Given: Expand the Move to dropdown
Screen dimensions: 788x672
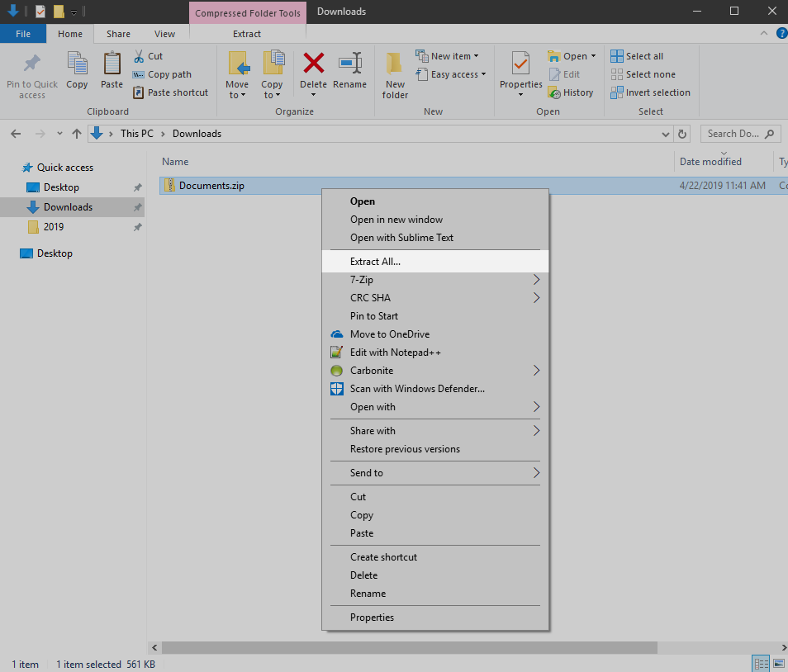Looking at the screenshot, I should pyautogui.click(x=238, y=73).
